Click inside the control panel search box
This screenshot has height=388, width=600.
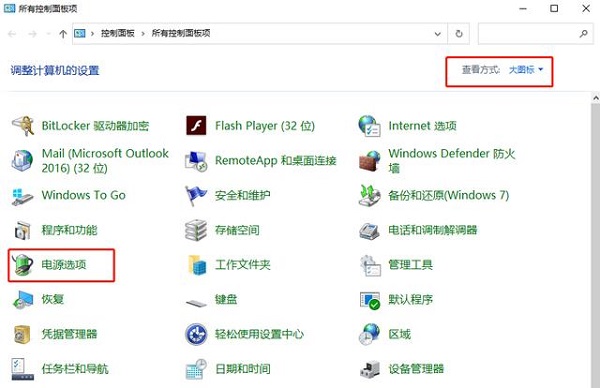[x=536, y=34]
